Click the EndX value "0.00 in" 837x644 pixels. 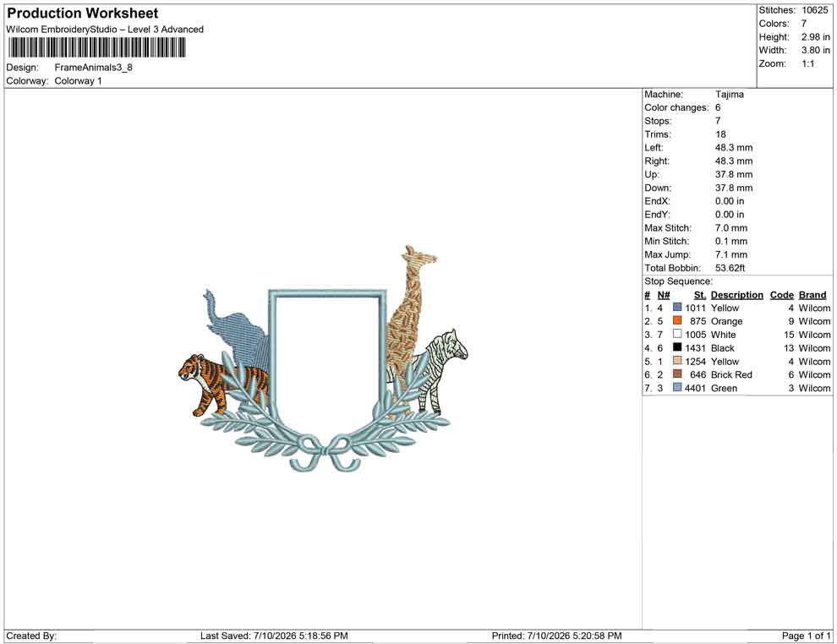point(730,200)
